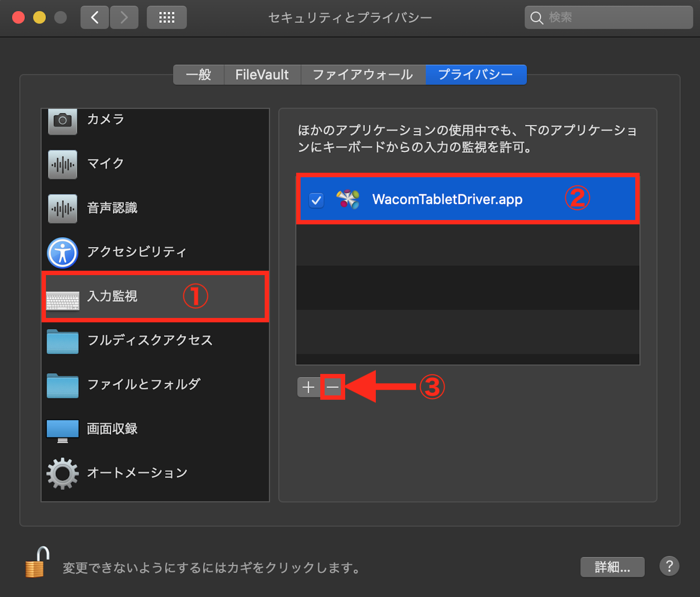The height and width of the screenshot is (597, 700).
Task: Uncheck the WacomTabletDriver.app checkbox
Action: point(316,200)
